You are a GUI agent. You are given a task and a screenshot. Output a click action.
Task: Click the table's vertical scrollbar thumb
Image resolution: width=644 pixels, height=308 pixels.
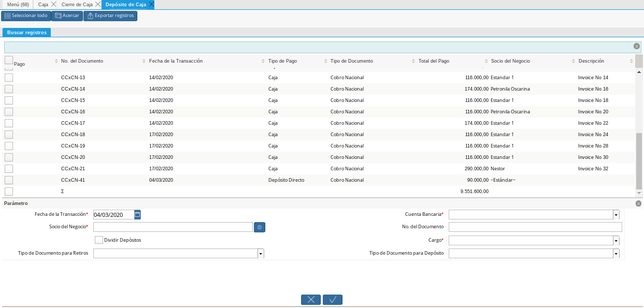click(639, 160)
